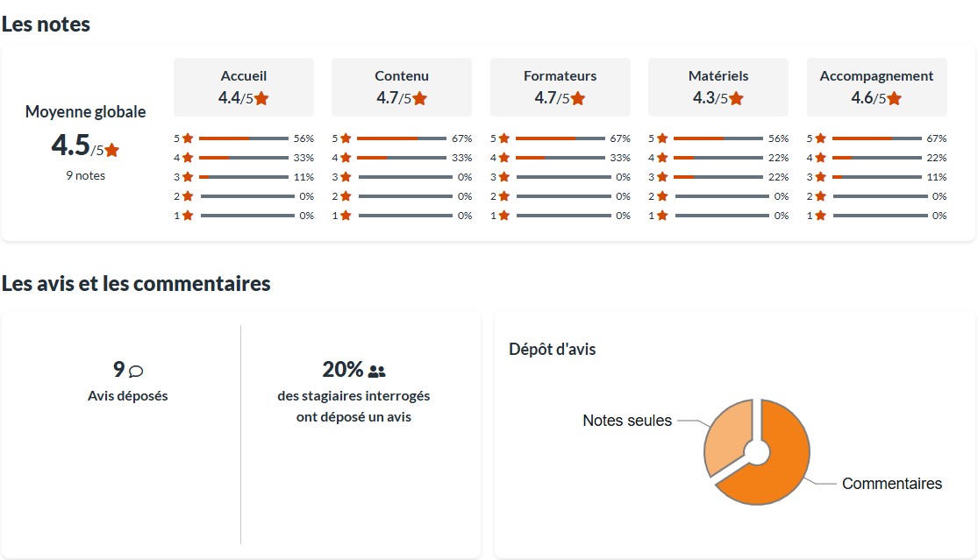Open the Formateurs rating card
Viewport: 978px width, 560px height.
coord(560,87)
